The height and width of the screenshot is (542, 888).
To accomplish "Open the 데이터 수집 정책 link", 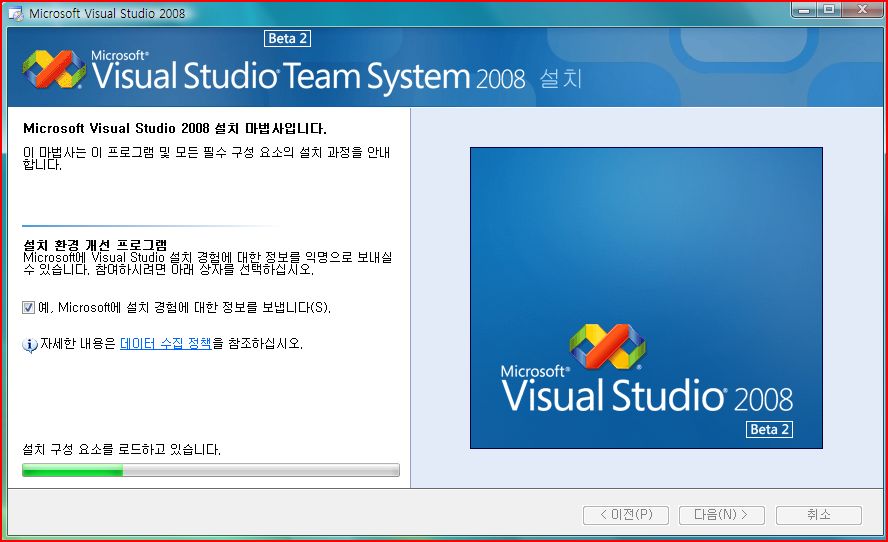I will click(165, 343).
